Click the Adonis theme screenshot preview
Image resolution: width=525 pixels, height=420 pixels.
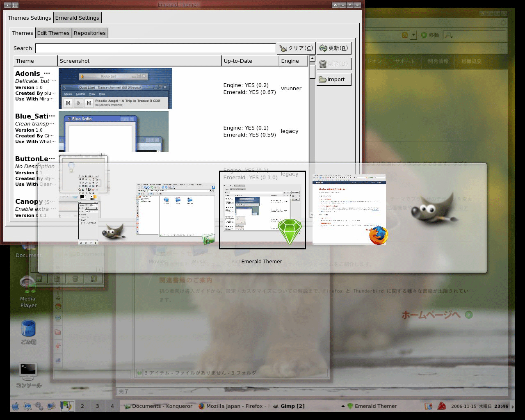click(115, 89)
